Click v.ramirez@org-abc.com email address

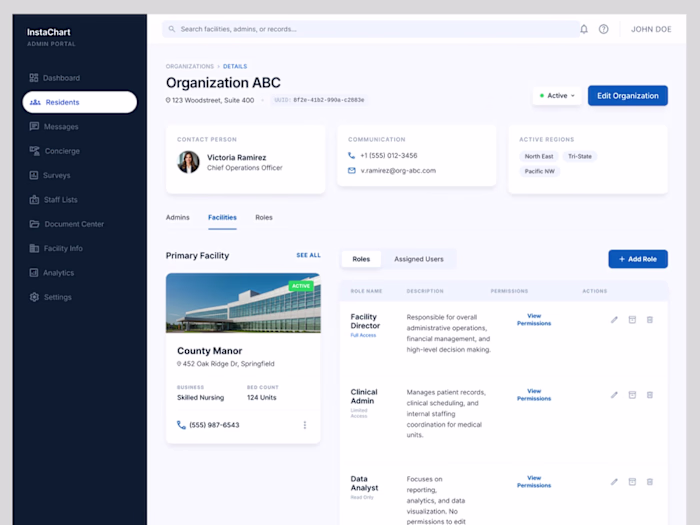[398, 171]
